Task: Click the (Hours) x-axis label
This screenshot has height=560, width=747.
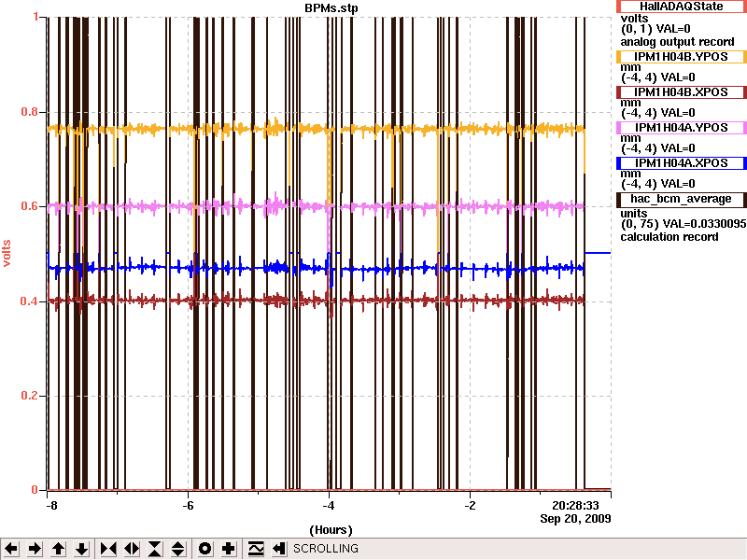Action: point(331,530)
